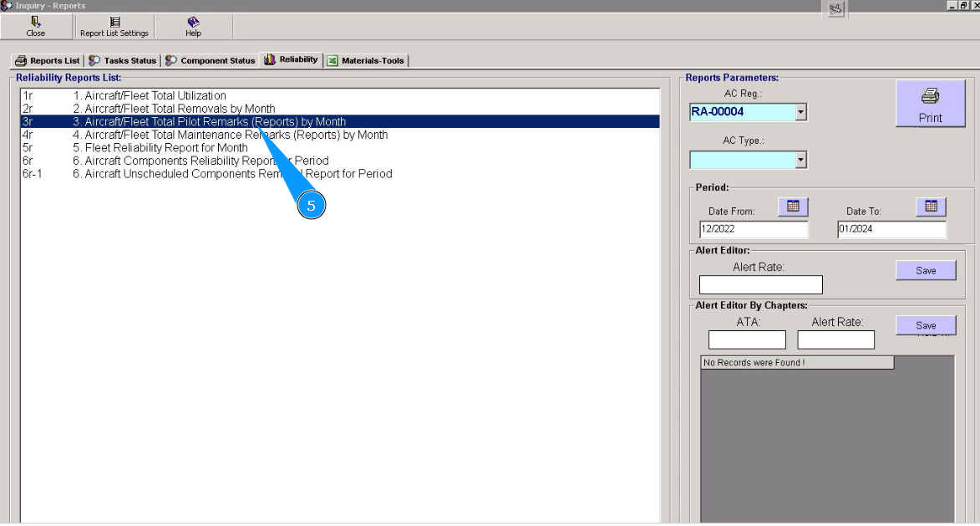This screenshot has height=526, width=980.
Task: Open the Materials-Tools tab
Action: [x=366, y=61]
